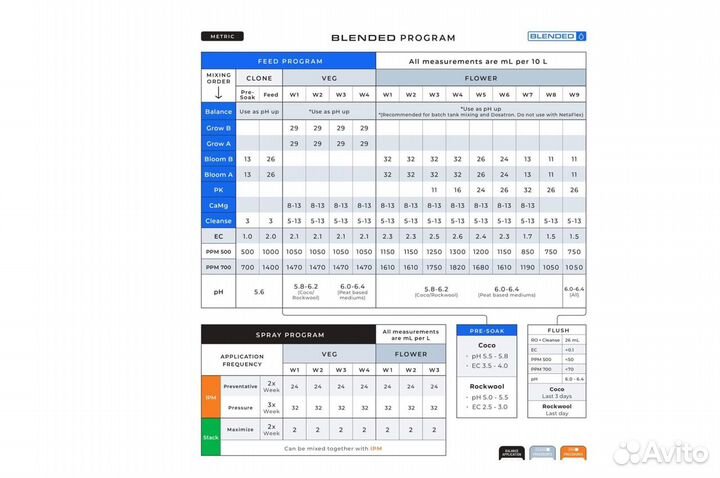Click the Grow B row label
The width and height of the screenshot is (720, 478).
(218, 128)
